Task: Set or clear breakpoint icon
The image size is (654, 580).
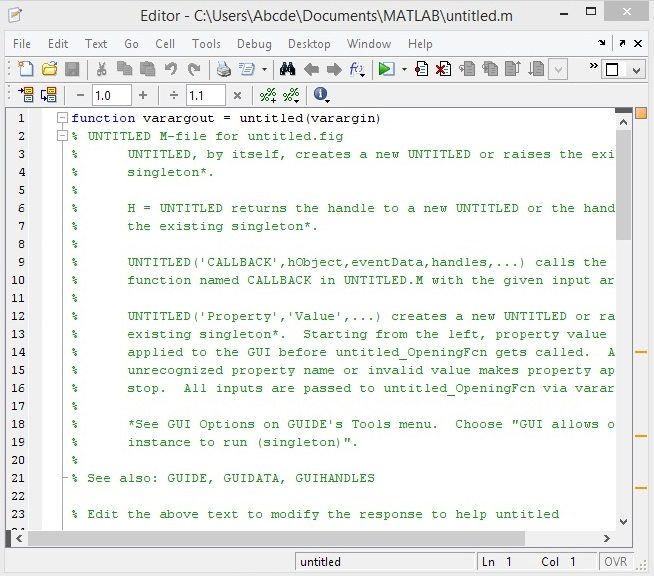Action: [x=421, y=69]
